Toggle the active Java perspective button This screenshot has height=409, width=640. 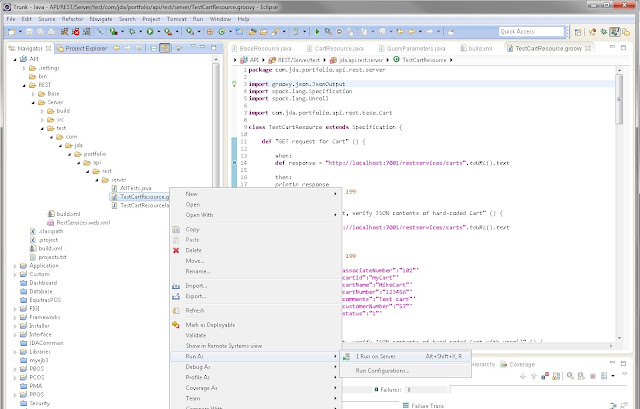pos(615,31)
